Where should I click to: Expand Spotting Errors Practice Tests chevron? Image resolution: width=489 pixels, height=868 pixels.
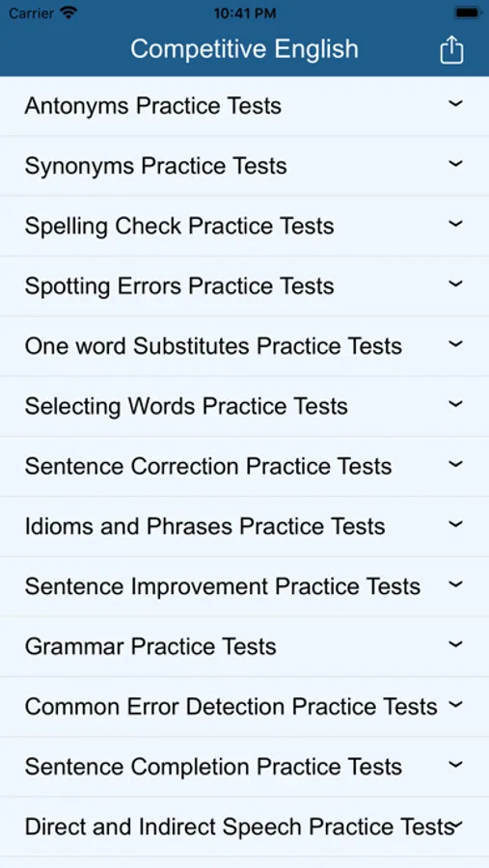(x=455, y=284)
